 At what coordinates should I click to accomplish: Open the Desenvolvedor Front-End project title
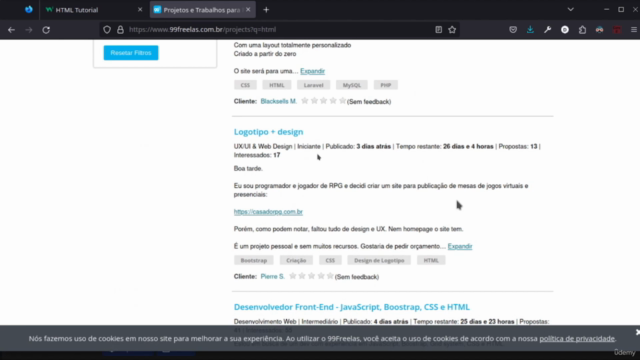pyautogui.click(x=352, y=307)
